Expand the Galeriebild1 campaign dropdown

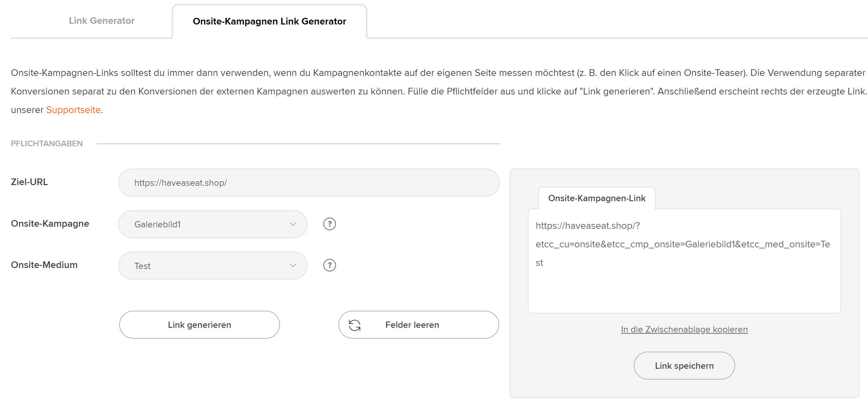(x=213, y=224)
